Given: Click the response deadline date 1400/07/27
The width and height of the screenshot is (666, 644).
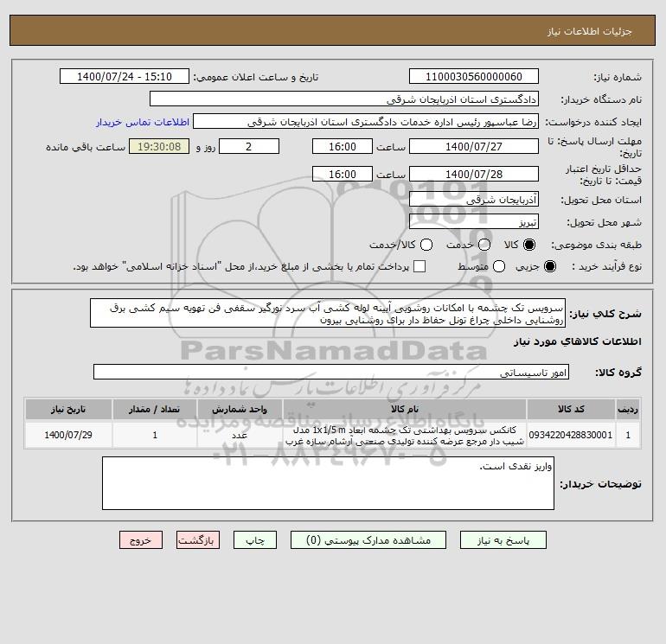Looking at the screenshot, I should pyautogui.click(x=474, y=146).
